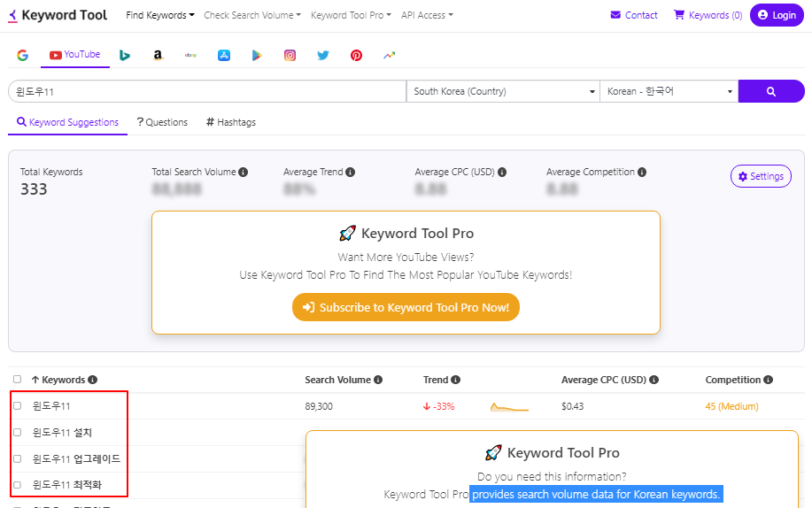Switch to the eBay keyword tab
This screenshot has width=812, height=508.
[190, 55]
